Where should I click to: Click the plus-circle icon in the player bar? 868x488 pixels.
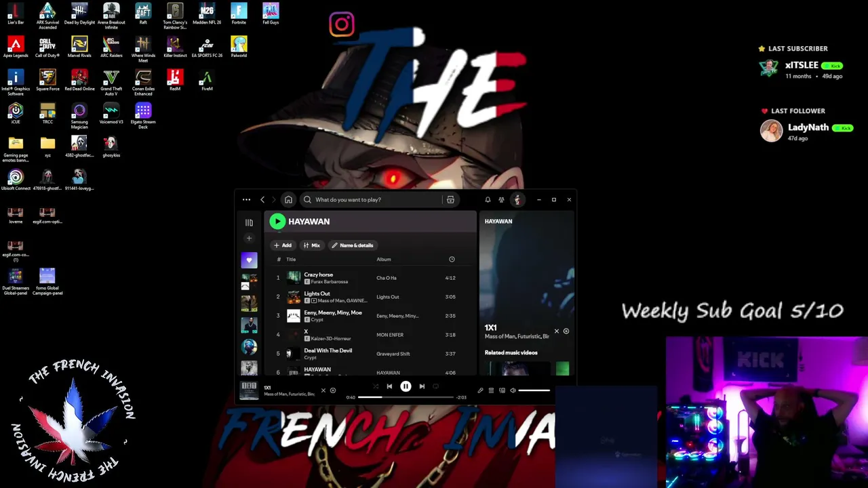click(332, 390)
